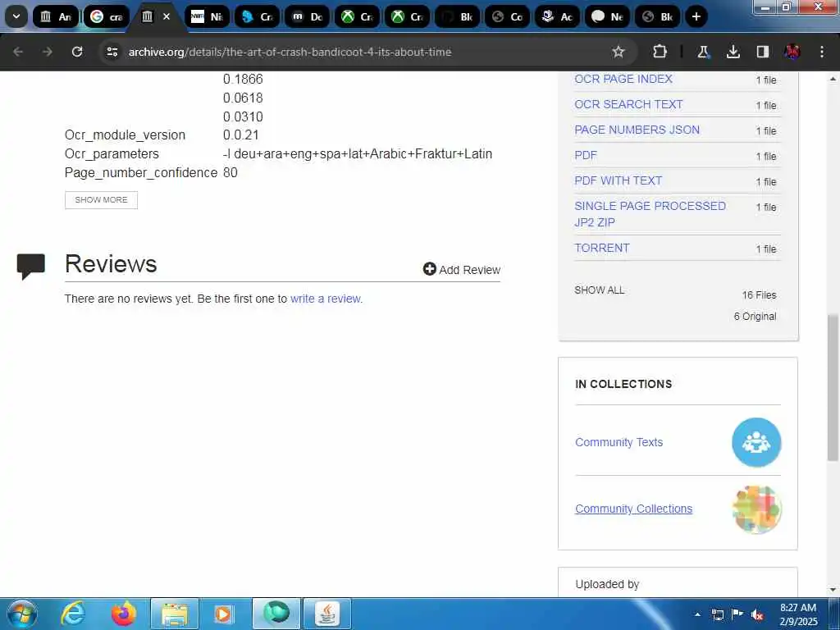This screenshot has height=630, width=840.
Task: Click the Add Review button
Action: coord(462,269)
